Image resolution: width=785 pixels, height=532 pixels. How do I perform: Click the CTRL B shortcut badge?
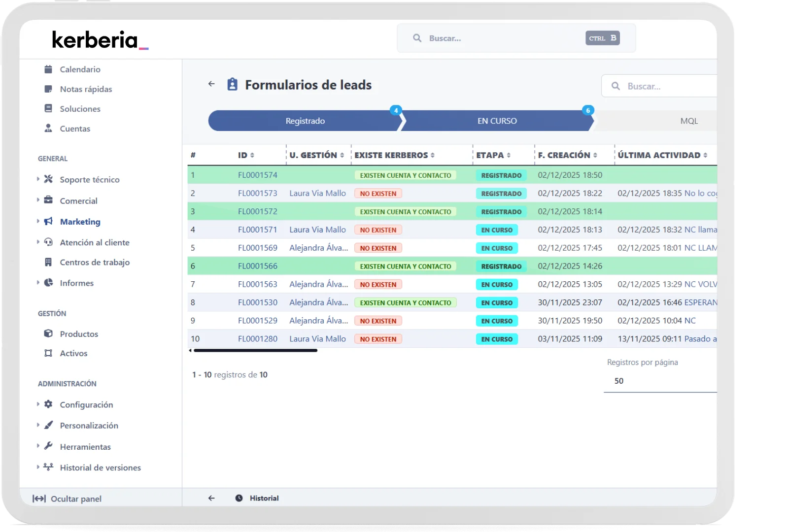[x=603, y=38]
